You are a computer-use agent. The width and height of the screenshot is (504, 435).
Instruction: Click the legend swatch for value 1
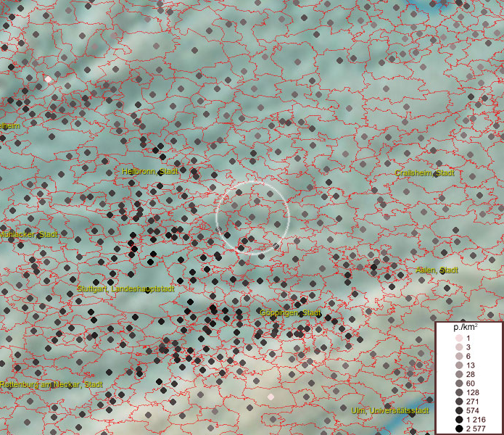(x=458, y=339)
